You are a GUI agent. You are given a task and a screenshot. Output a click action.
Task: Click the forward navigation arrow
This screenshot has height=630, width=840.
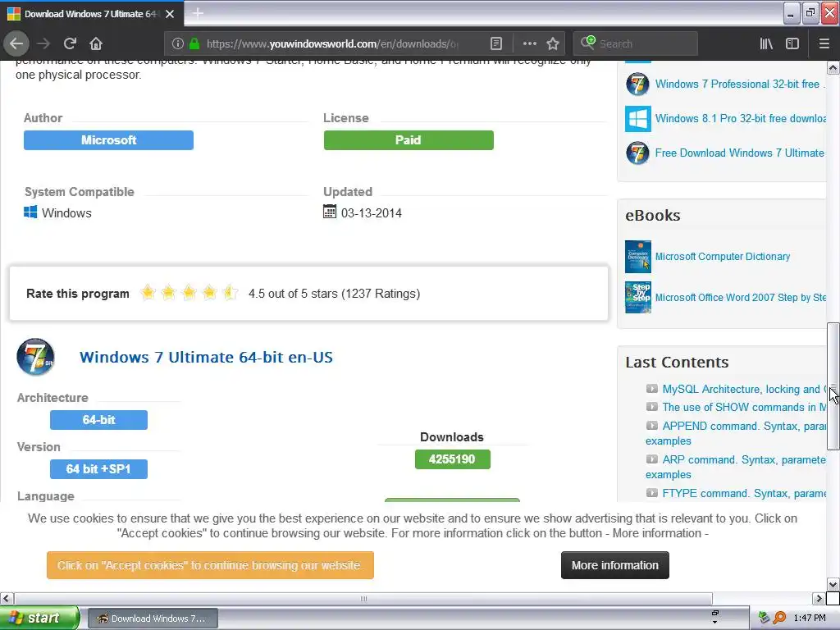[x=43, y=43]
